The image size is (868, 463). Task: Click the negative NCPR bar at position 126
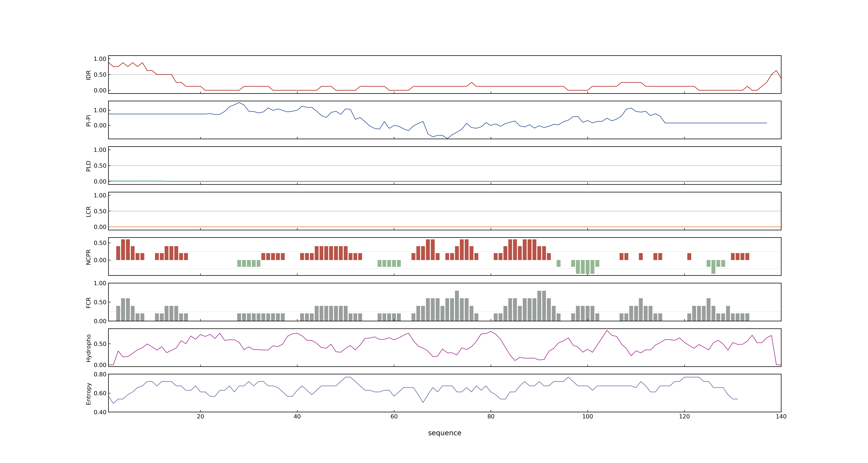coord(713,267)
